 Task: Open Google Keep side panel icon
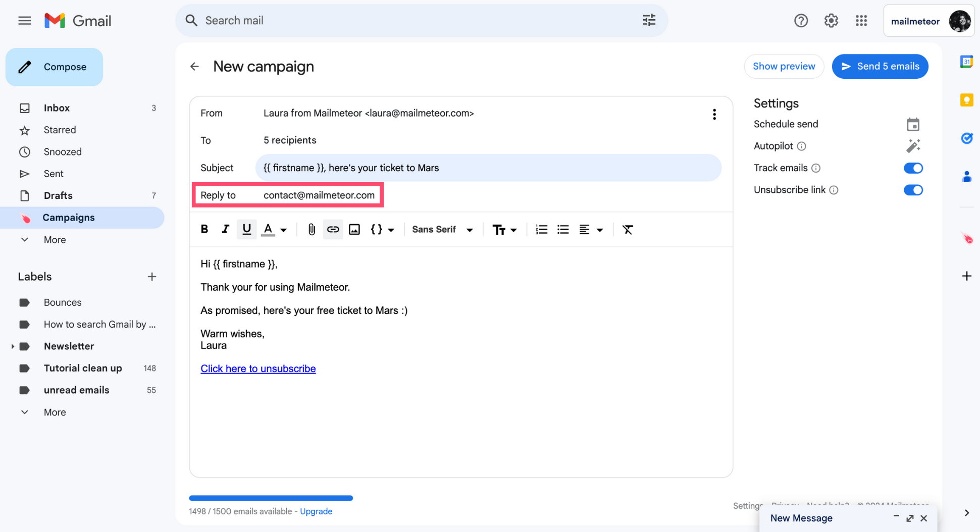(966, 100)
